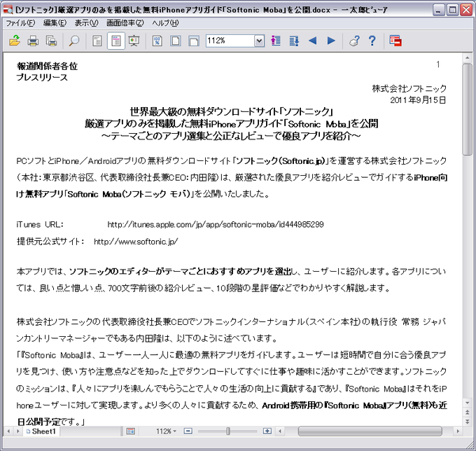Screen dimensions: 476x451
Task: Jump to previous page up-arrow icon
Action: click(275, 41)
